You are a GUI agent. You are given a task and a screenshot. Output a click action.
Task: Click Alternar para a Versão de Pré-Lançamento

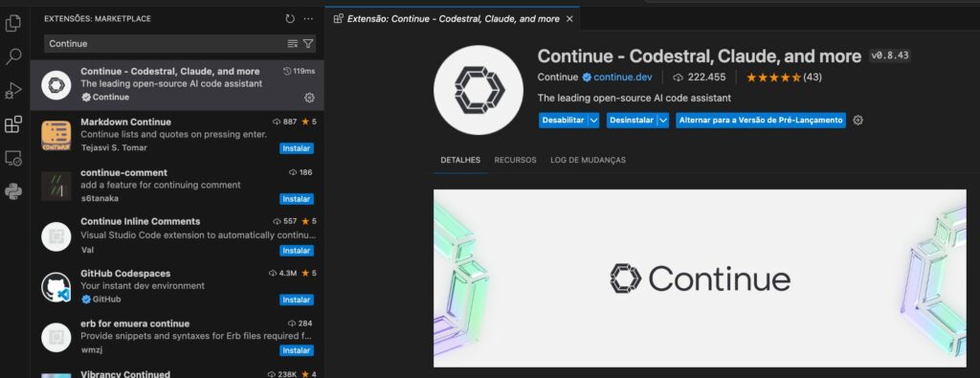click(761, 120)
